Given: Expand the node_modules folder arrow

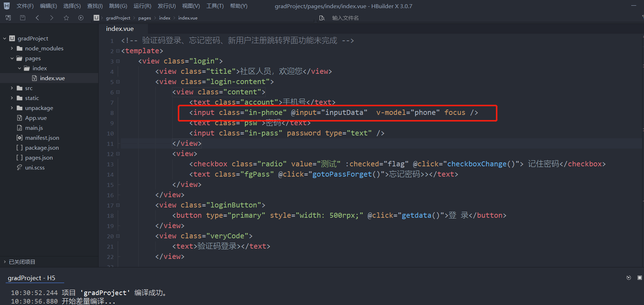Looking at the screenshot, I should tap(12, 48).
